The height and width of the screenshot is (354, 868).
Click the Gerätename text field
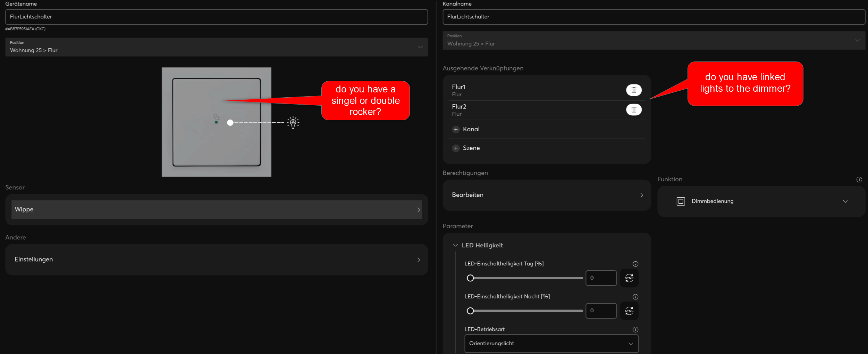pyautogui.click(x=216, y=17)
